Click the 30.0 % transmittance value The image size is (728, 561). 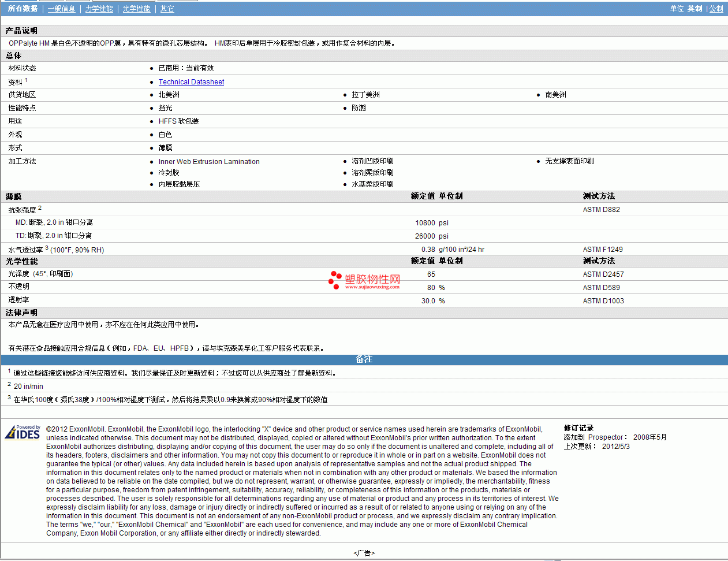pyautogui.click(x=433, y=301)
